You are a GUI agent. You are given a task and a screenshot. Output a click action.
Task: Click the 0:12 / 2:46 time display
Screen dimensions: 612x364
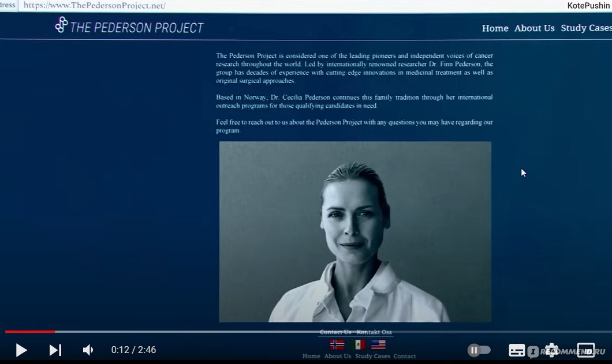pyautogui.click(x=133, y=350)
